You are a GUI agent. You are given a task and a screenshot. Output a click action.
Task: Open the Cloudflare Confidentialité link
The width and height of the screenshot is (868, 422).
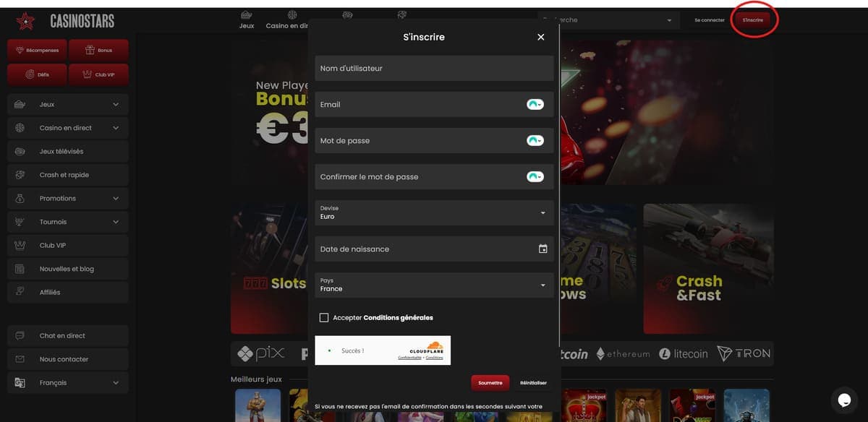coord(410,357)
